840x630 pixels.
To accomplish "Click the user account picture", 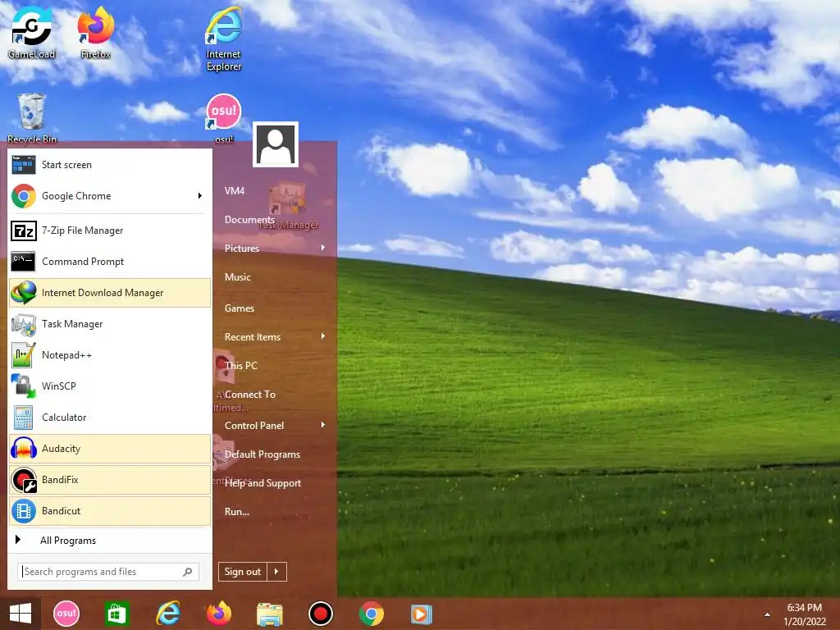I will 276,144.
